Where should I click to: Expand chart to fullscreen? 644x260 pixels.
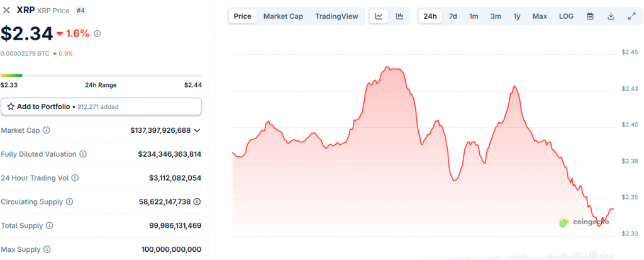tap(631, 16)
